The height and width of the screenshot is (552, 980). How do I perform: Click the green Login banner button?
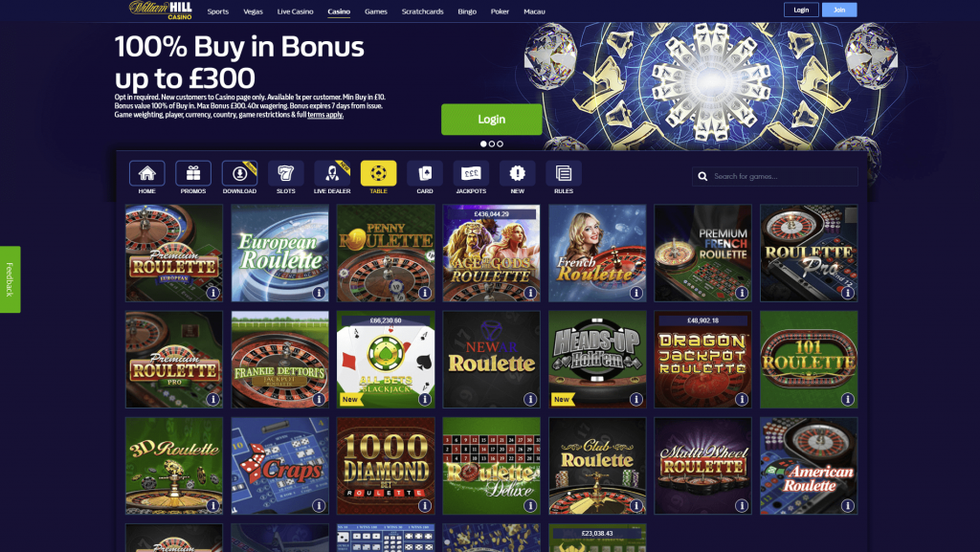(x=492, y=120)
